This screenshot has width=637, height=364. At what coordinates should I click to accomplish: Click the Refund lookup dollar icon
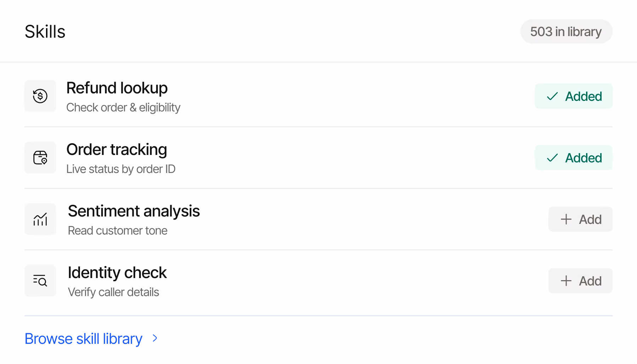tap(40, 96)
